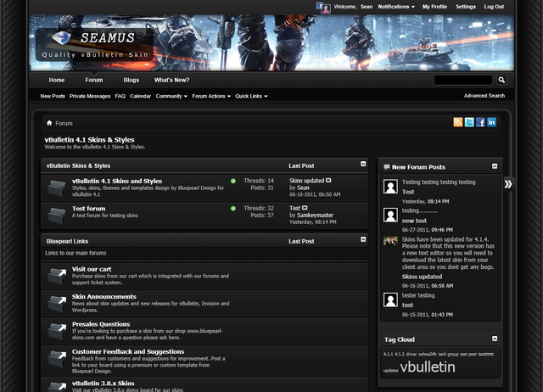This screenshot has width=543, height=392.
Task: Click the RSS feed icon
Action: click(458, 122)
